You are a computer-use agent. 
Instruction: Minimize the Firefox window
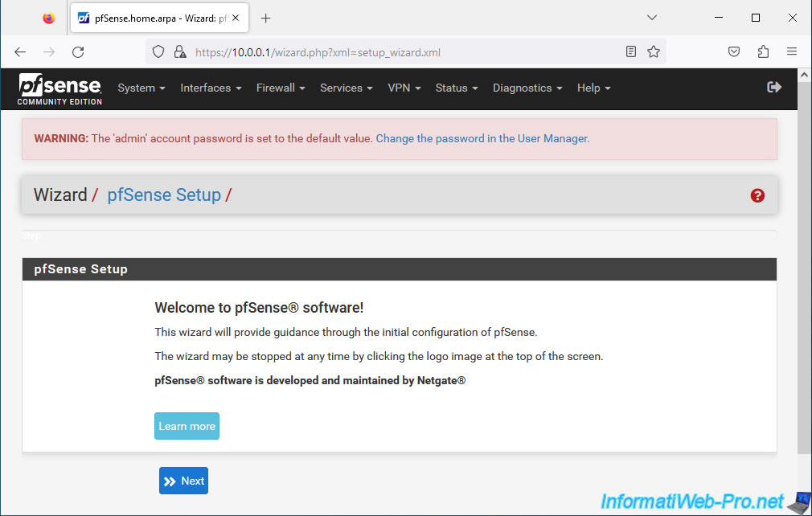pyautogui.click(x=719, y=18)
